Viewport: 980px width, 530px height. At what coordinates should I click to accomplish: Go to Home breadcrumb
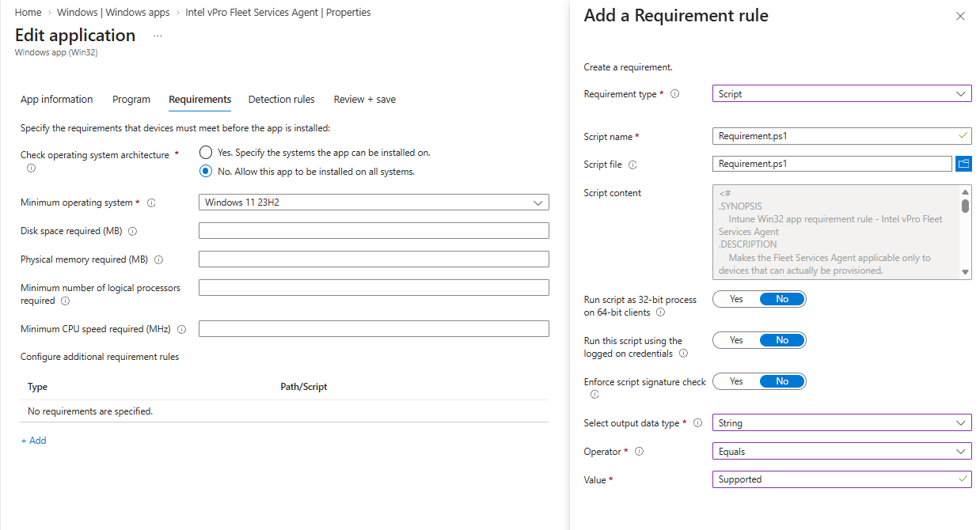coord(28,13)
